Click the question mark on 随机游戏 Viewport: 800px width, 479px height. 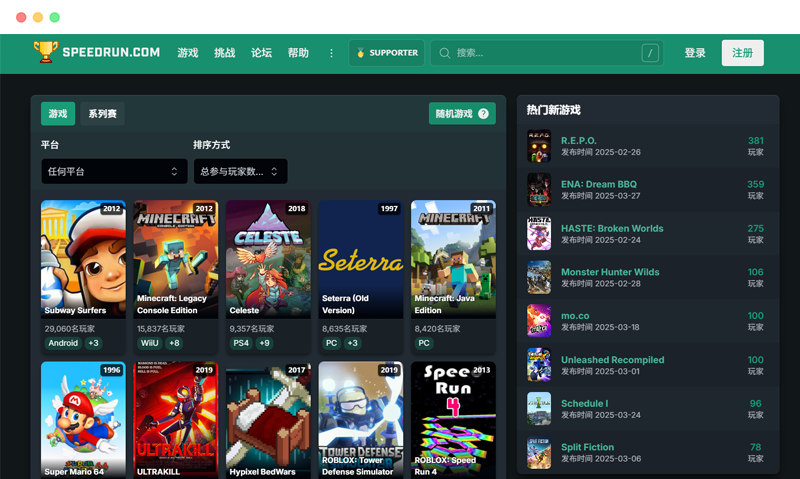483,114
